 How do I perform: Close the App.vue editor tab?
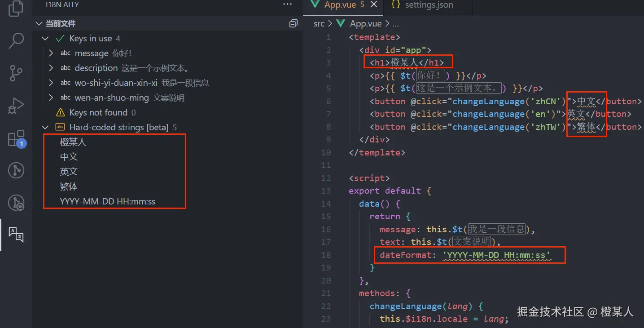click(x=374, y=5)
